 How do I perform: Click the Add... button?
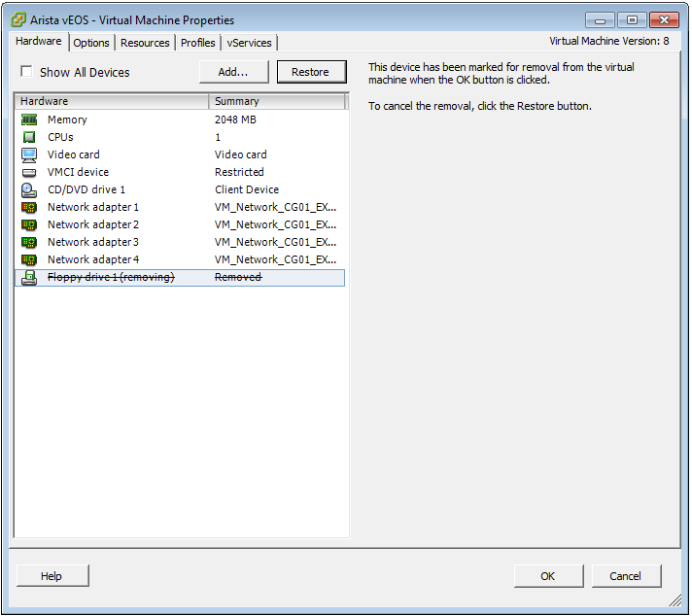(233, 72)
